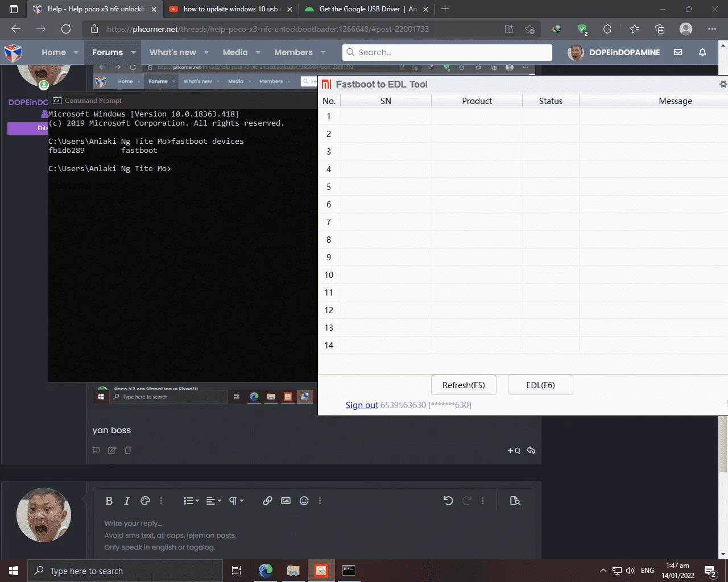Open the smilies emoji picker
Image resolution: width=728 pixels, height=582 pixels.
pyautogui.click(x=304, y=501)
